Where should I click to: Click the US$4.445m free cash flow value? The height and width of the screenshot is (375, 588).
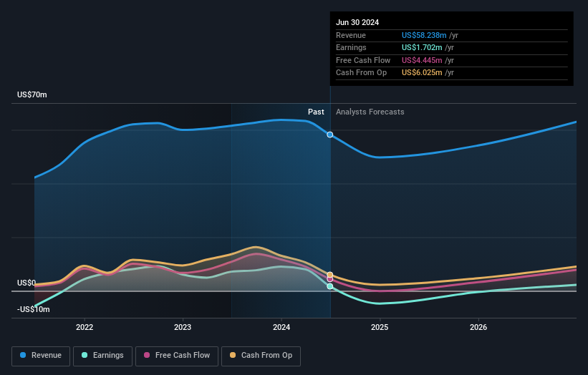click(x=422, y=60)
